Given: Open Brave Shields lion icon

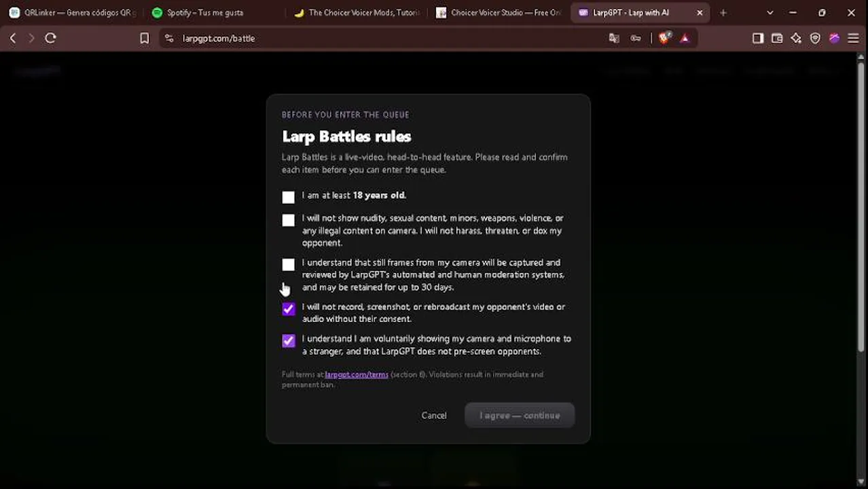Looking at the screenshot, I should [664, 39].
